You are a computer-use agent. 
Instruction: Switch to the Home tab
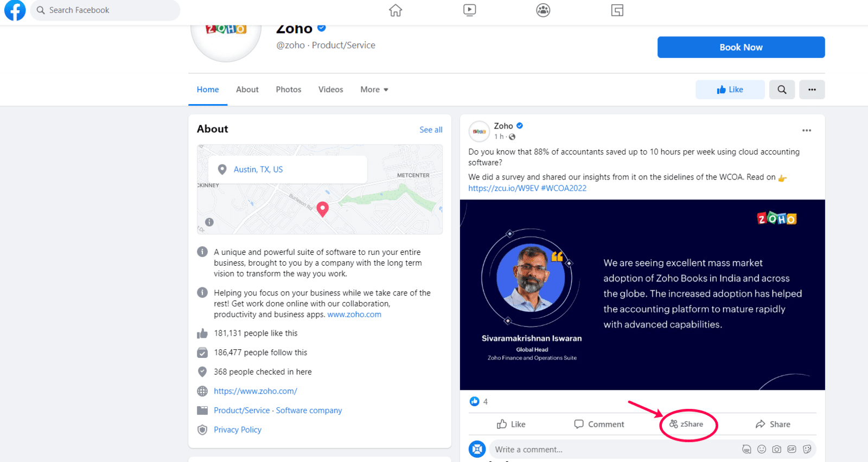point(208,89)
